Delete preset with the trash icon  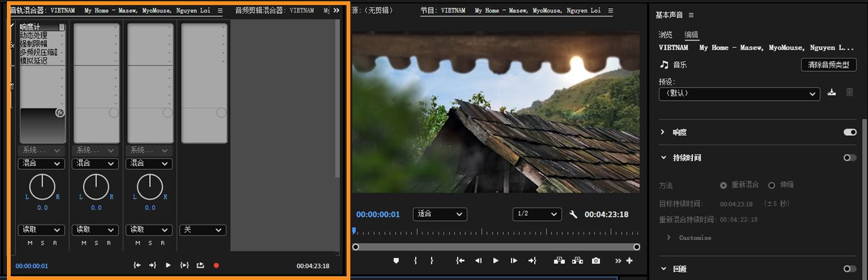[849, 92]
